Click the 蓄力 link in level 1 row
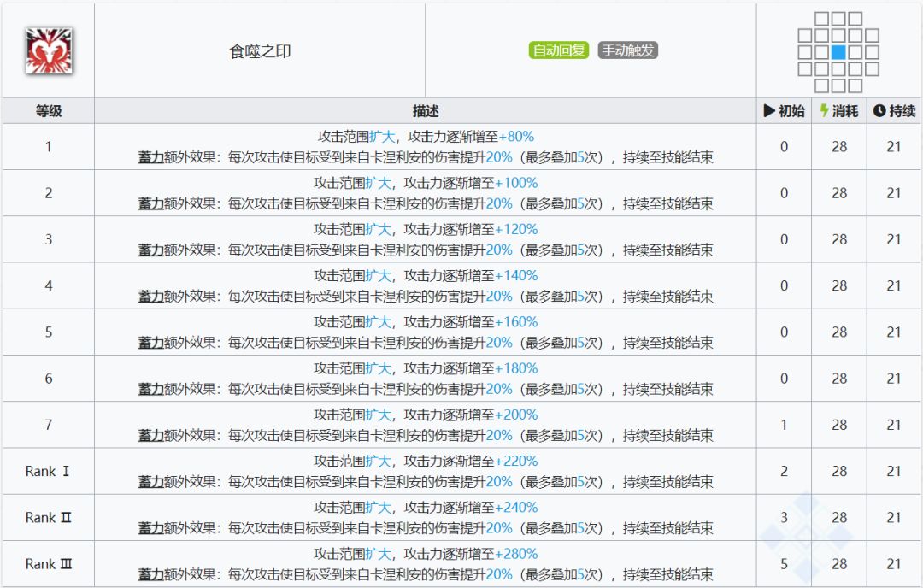 tap(150, 157)
